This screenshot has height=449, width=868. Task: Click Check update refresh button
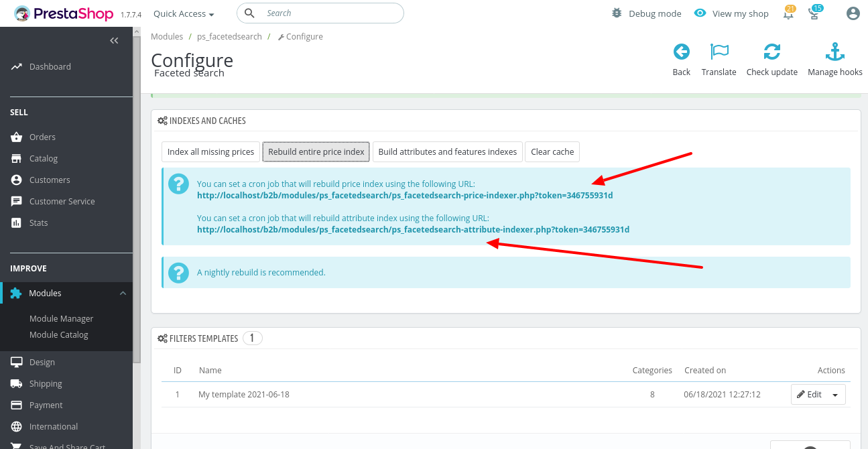point(772,60)
